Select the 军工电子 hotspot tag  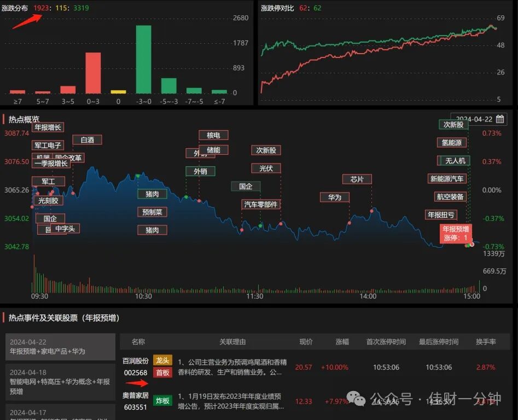coord(48,145)
